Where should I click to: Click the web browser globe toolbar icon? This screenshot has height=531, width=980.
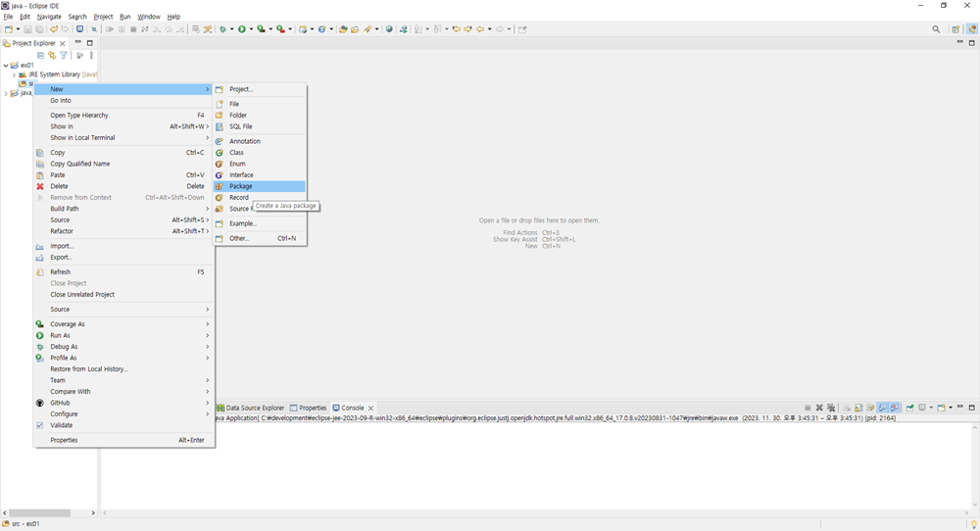(x=389, y=29)
